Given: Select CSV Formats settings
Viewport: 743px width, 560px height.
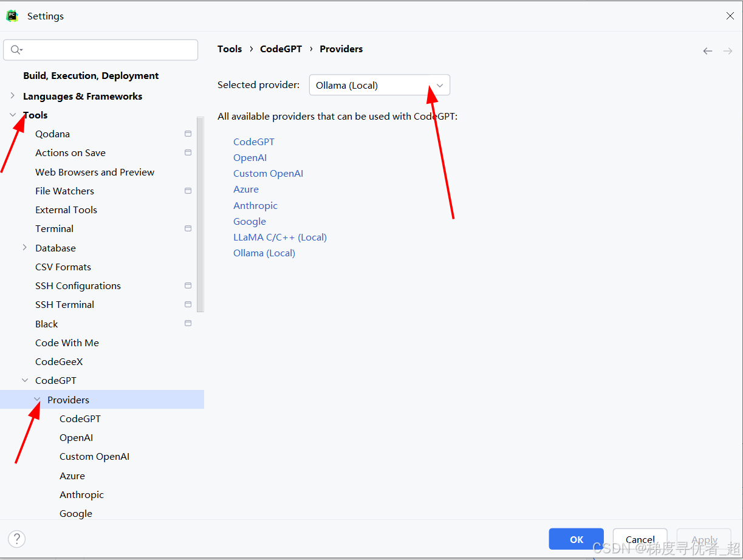Looking at the screenshot, I should (63, 267).
